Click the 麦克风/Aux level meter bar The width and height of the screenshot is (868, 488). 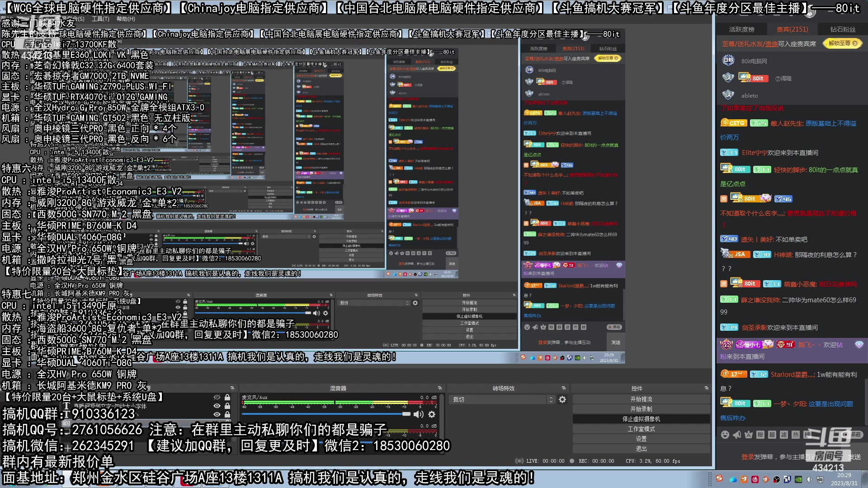click(x=339, y=402)
